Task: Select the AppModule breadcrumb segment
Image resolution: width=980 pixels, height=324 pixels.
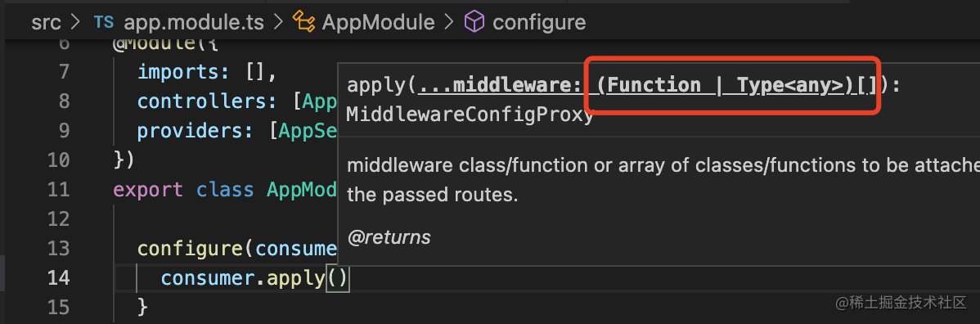Action: click(378, 23)
